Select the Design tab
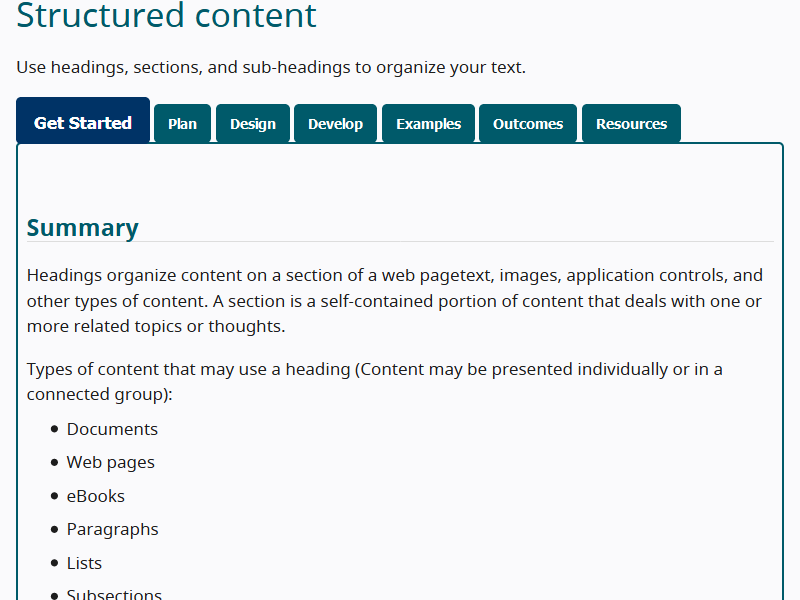This screenshot has height=600, width=800. [x=253, y=124]
